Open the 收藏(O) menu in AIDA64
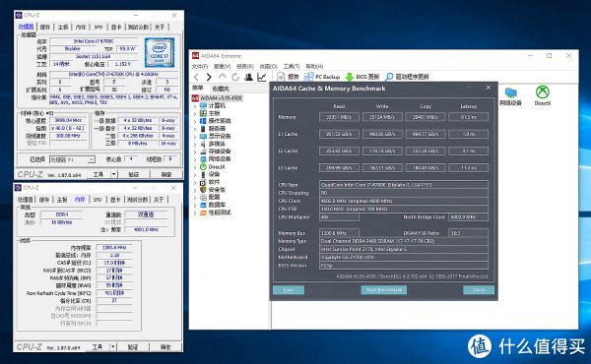The width and height of the screenshot is (591, 364). (x=268, y=66)
